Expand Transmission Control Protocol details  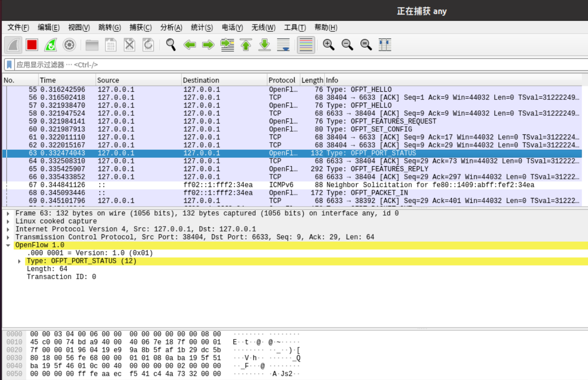8,237
